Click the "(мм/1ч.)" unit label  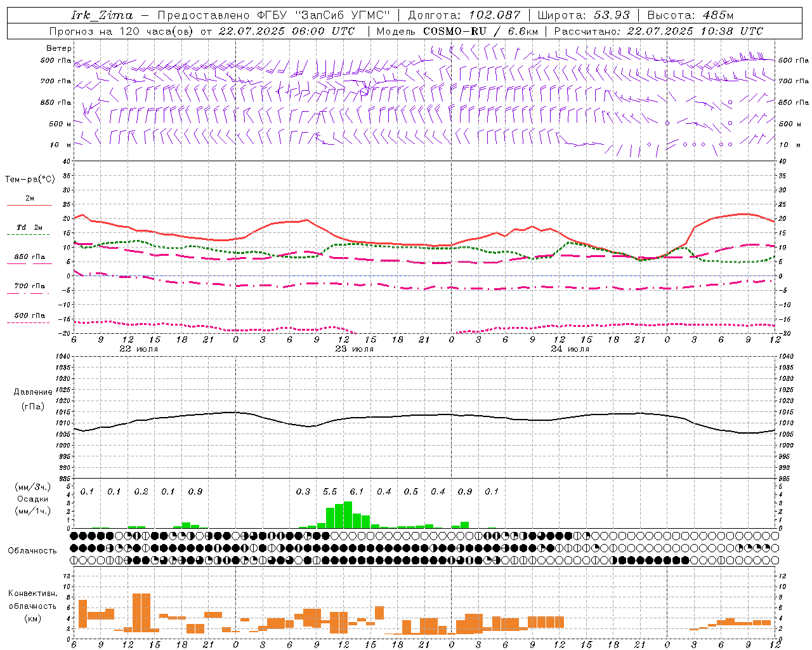point(32,511)
